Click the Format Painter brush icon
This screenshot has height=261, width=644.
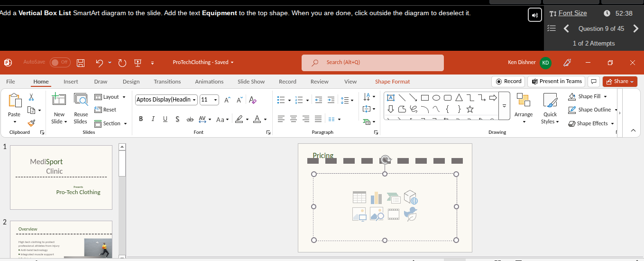click(x=31, y=123)
